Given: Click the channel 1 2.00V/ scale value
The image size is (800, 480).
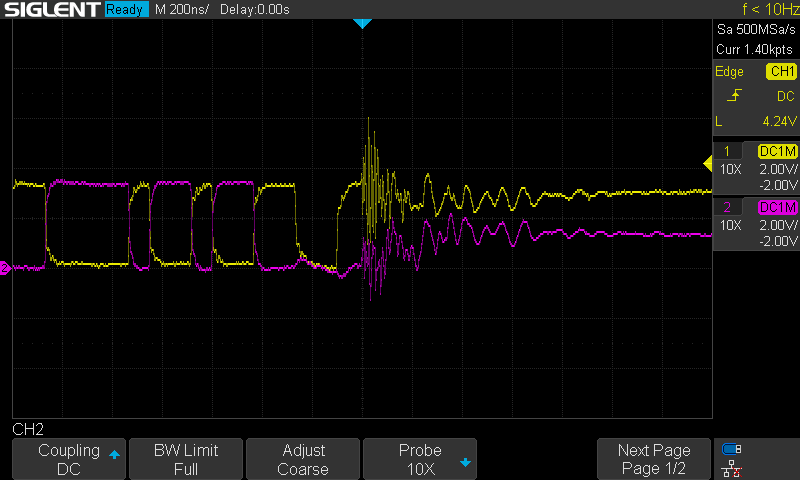Looking at the screenshot, I should tap(778, 169).
